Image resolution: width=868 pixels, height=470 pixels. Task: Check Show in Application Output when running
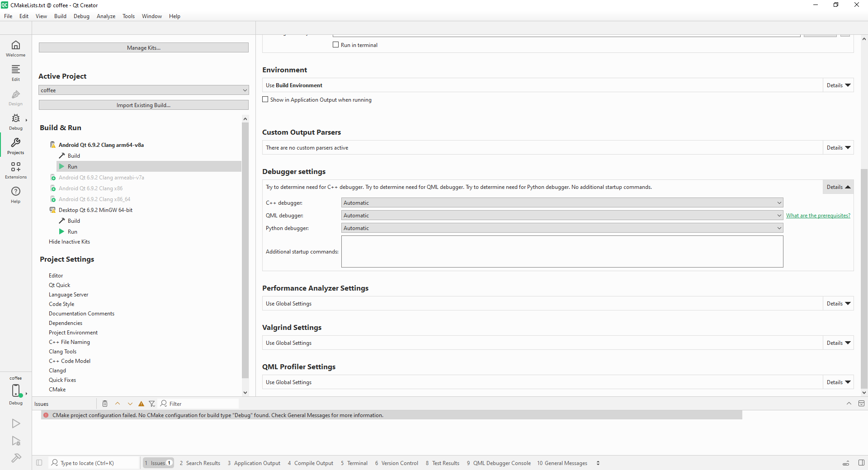(x=265, y=99)
